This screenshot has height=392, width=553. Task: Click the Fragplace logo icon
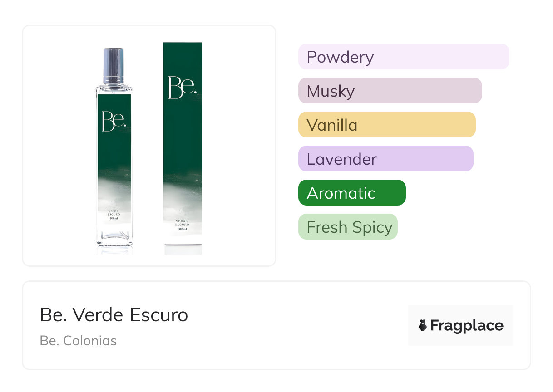[x=423, y=325]
